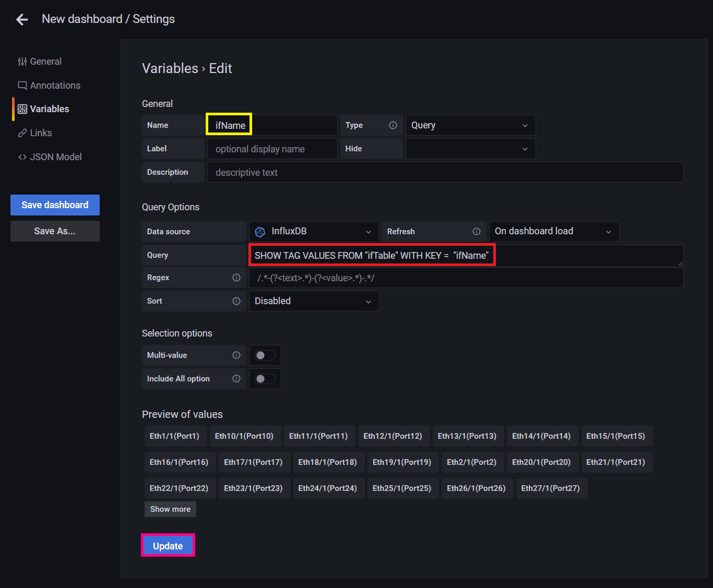Enable the Multi-value switch
Screen dimensions: 713x588
click(x=265, y=355)
